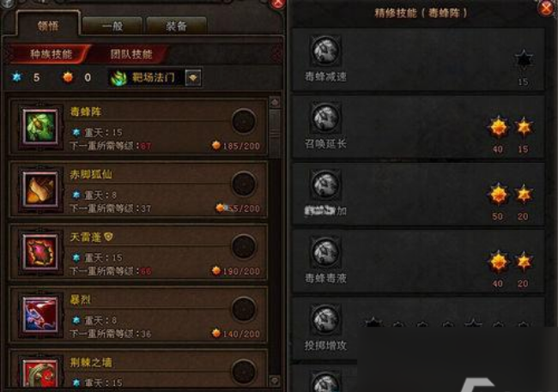This screenshot has width=558, height=392.
Task: Open the 靶场法门 dropdown arrow
Action: 193,77
